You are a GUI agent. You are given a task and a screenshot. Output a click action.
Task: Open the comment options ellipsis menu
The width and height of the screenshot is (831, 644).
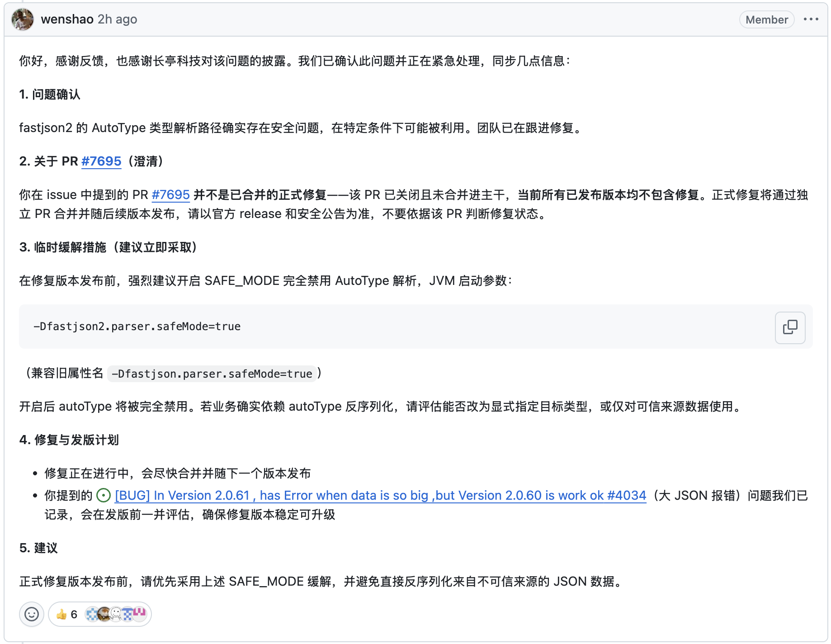click(x=811, y=19)
